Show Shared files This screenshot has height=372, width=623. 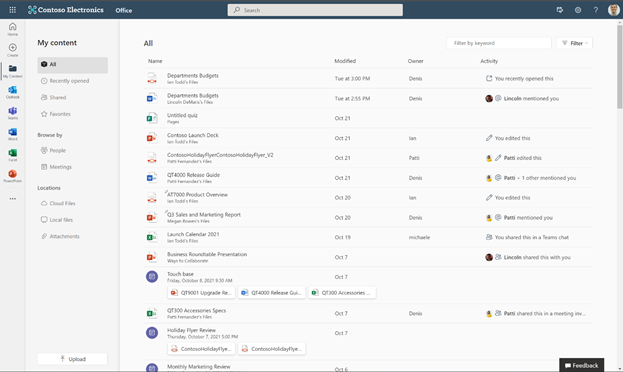coord(53,97)
